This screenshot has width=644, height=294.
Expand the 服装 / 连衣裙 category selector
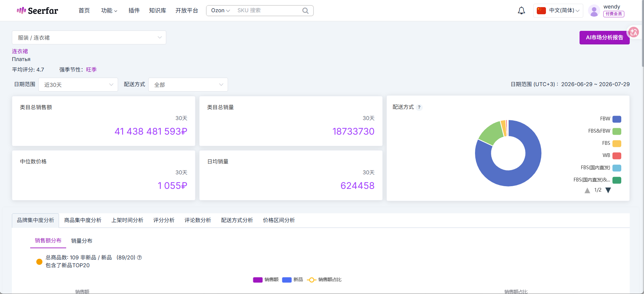point(89,38)
